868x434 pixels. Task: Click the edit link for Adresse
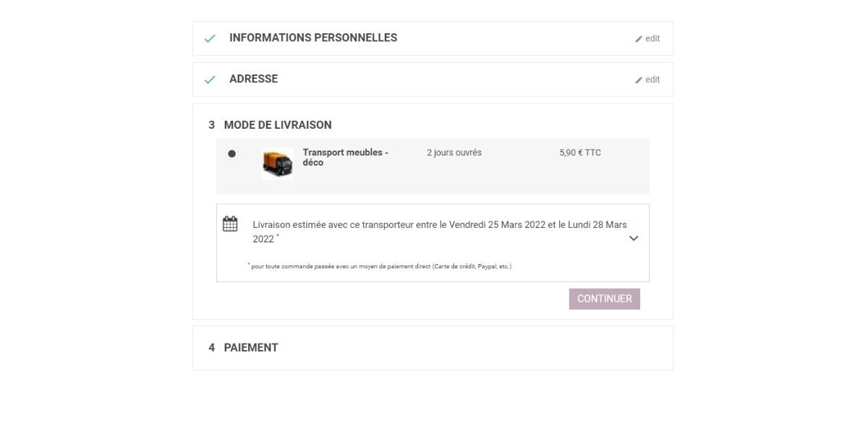click(x=652, y=80)
